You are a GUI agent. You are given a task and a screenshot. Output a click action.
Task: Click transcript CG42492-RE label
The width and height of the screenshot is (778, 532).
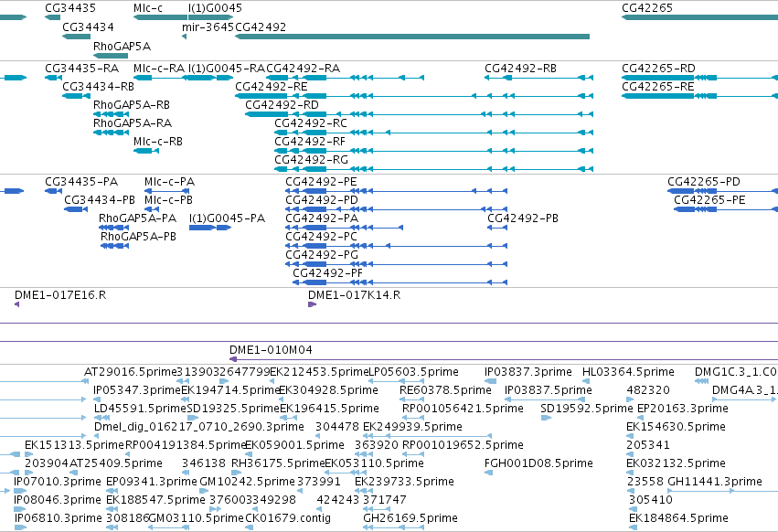coord(272,86)
